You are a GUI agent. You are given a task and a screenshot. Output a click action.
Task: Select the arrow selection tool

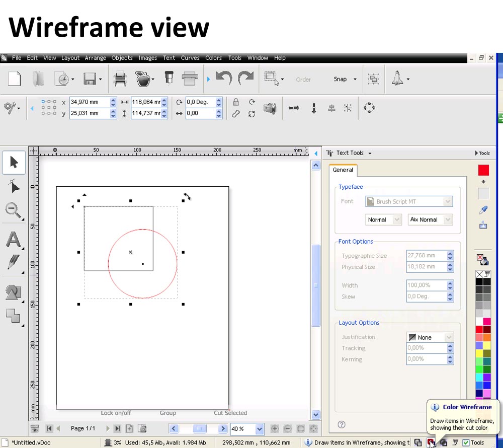pos(14,163)
